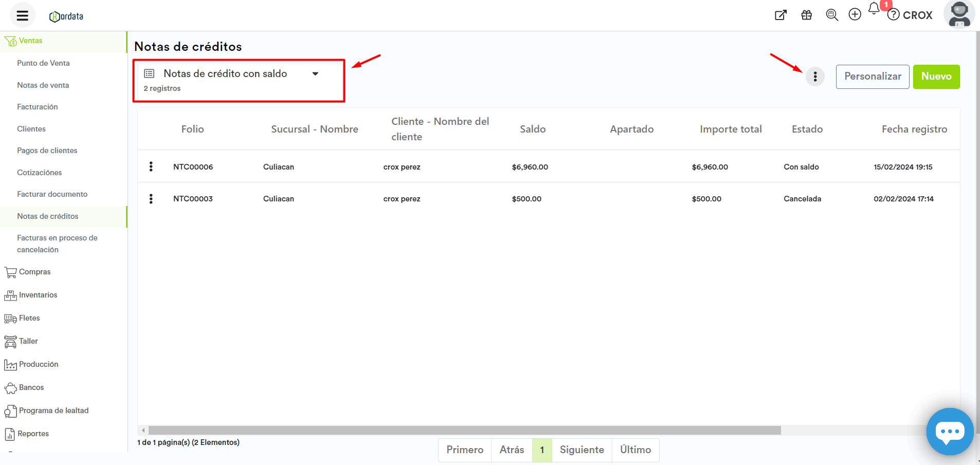The height and width of the screenshot is (465, 980).
Task: Click the search magnifier icon
Action: coord(831,15)
